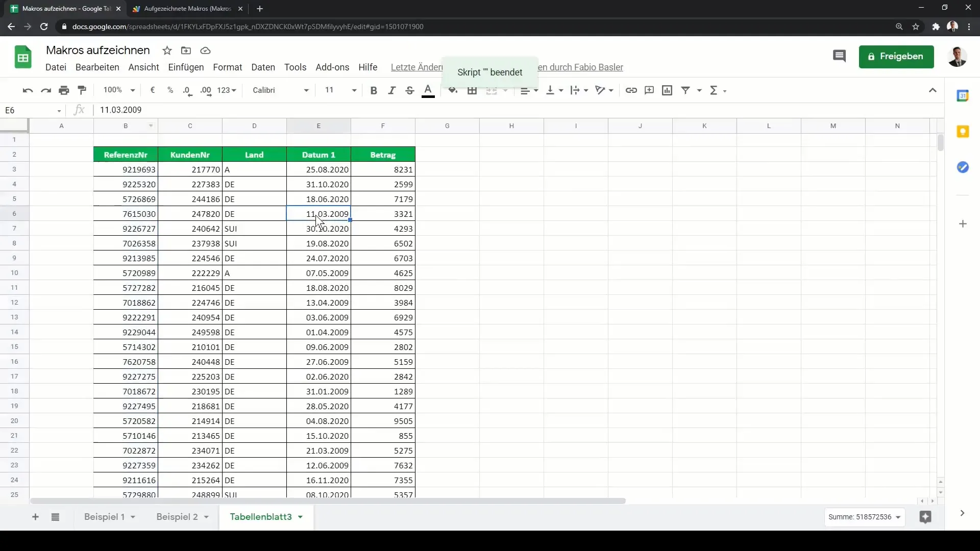Move document with folder icon
The image size is (980, 551).
(x=186, y=51)
